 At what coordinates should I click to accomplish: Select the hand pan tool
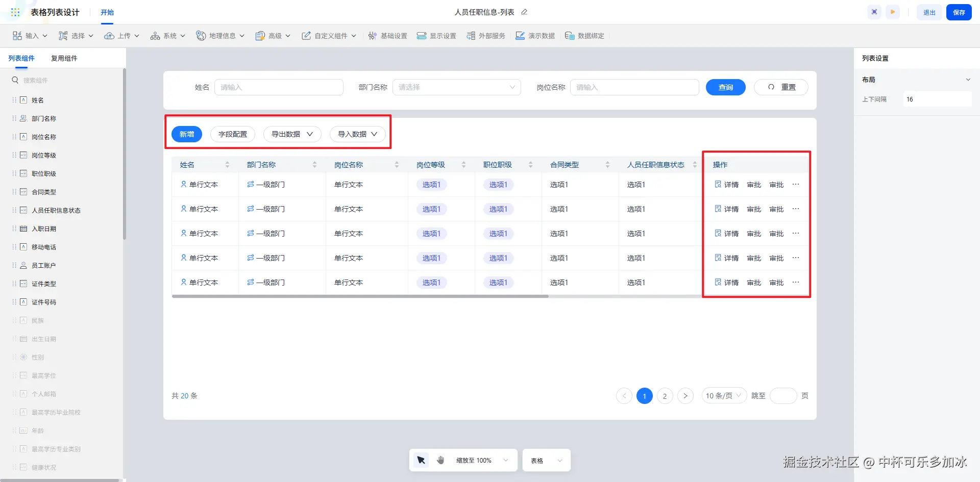(440, 460)
